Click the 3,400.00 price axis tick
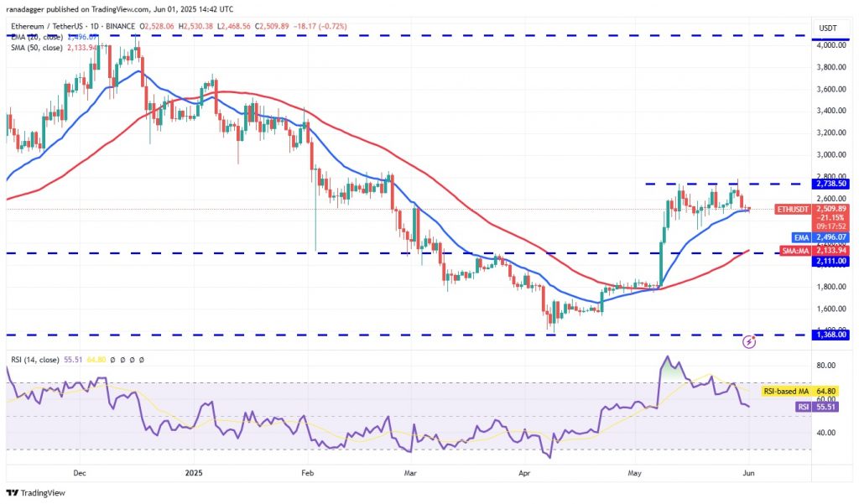The width and height of the screenshot is (859, 504). 831,111
